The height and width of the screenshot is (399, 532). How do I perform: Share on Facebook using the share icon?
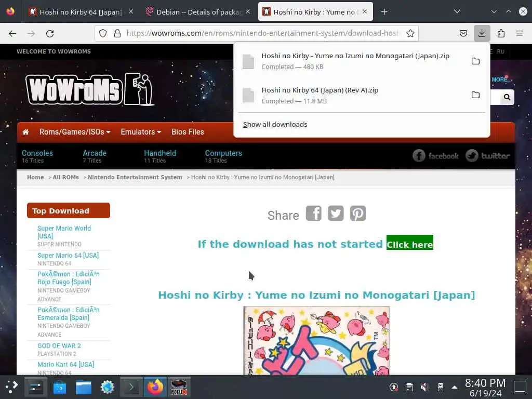(x=313, y=214)
